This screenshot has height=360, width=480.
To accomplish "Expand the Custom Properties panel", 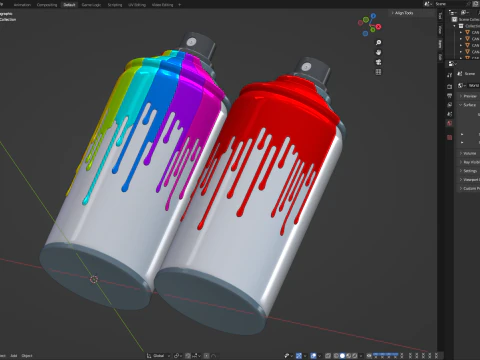I will [x=469, y=188].
